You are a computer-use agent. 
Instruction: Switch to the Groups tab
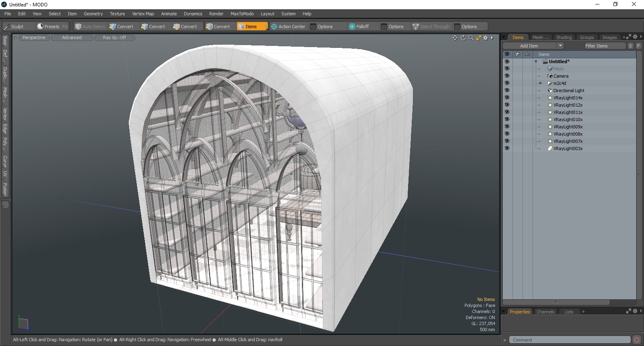coord(587,37)
